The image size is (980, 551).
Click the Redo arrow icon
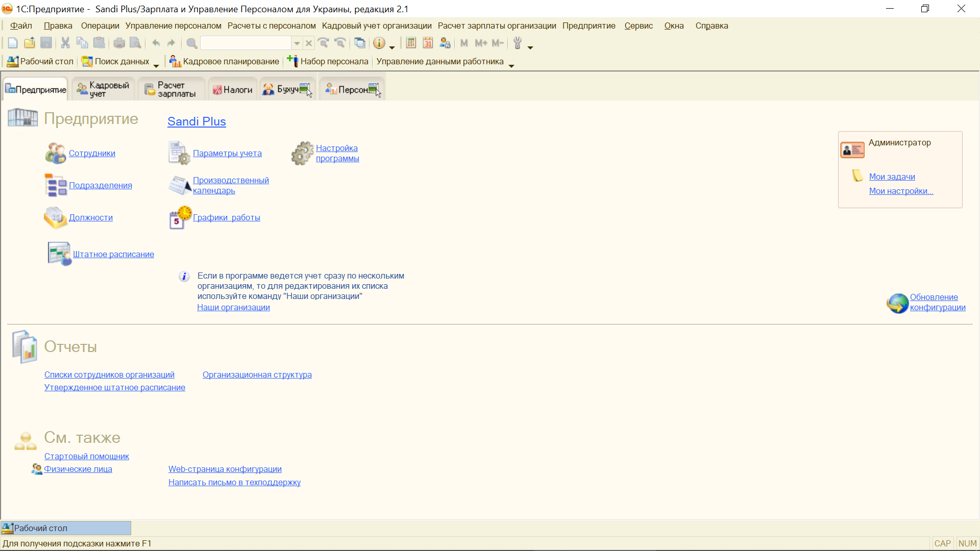point(171,43)
